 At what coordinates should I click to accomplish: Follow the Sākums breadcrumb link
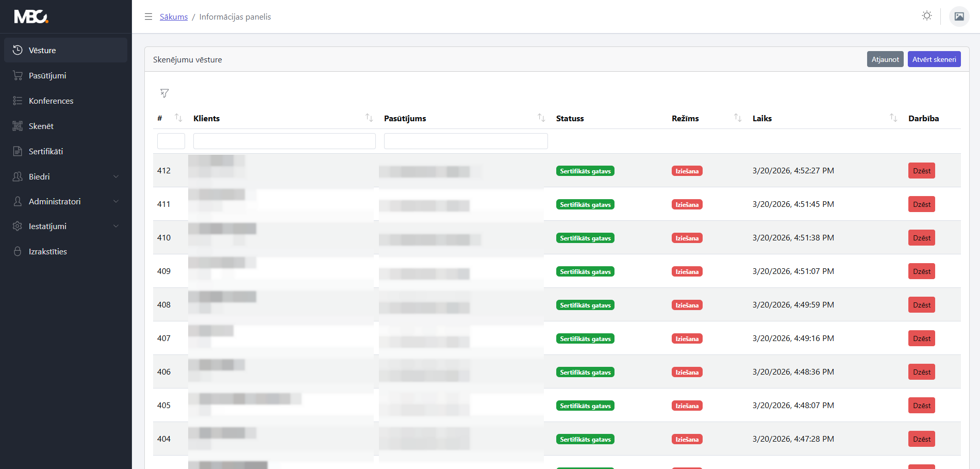174,17
